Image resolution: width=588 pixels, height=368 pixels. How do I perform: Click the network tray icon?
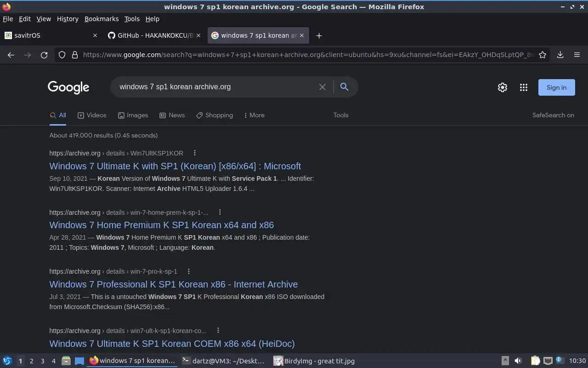[548, 361]
